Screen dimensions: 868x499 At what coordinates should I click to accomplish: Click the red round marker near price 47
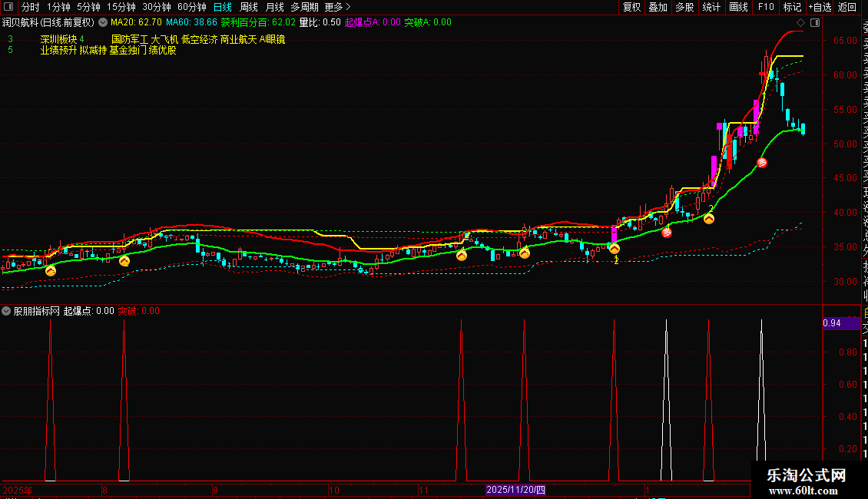(x=762, y=163)
